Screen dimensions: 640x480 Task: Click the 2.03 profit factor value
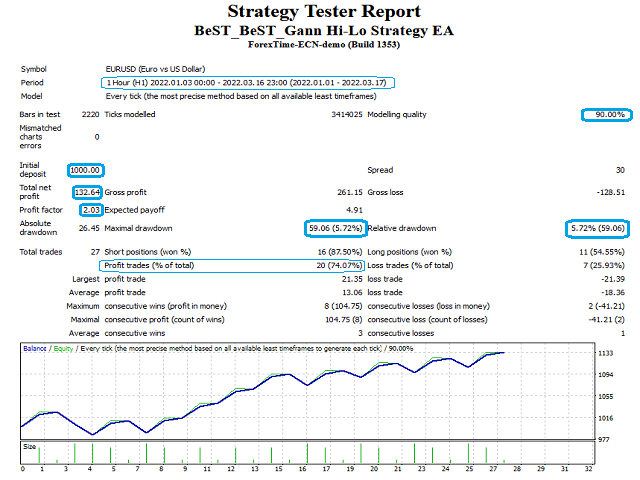coord(91,210)
